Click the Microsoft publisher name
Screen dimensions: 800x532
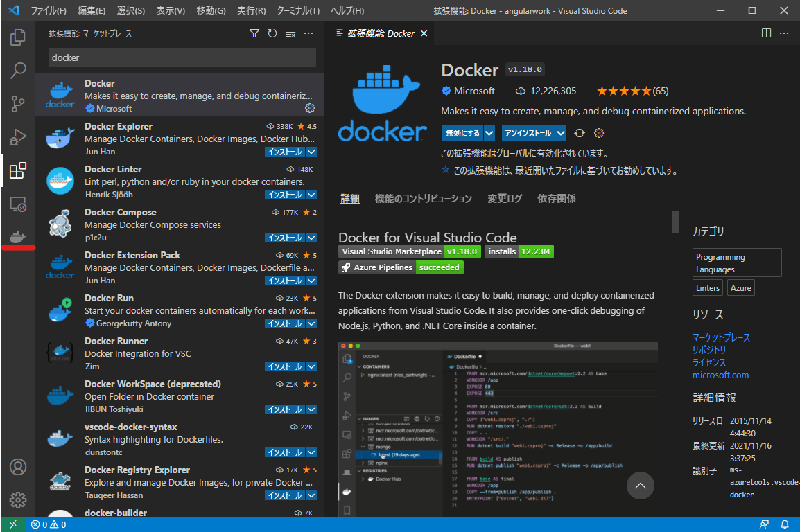click(x=474, y=91)
